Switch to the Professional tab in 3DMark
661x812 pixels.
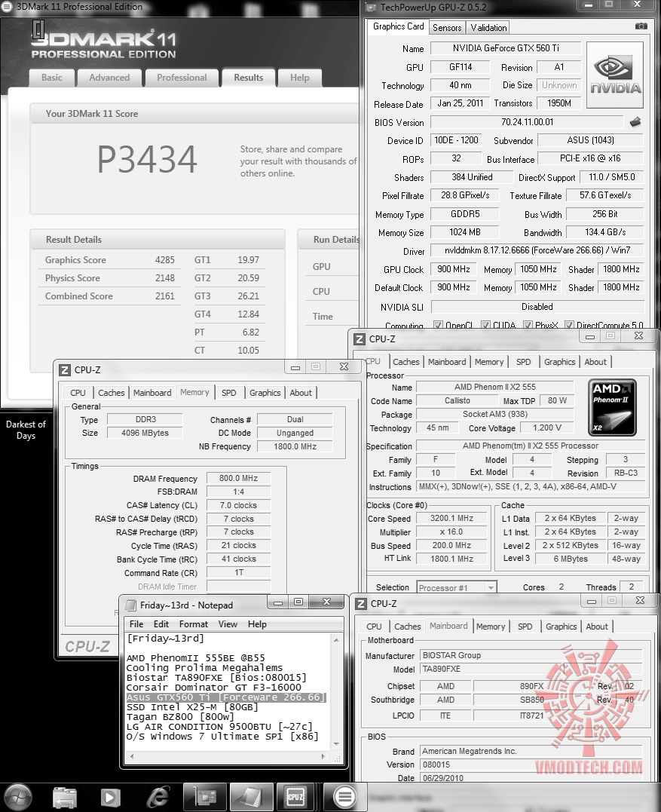[x=182, y=78]
